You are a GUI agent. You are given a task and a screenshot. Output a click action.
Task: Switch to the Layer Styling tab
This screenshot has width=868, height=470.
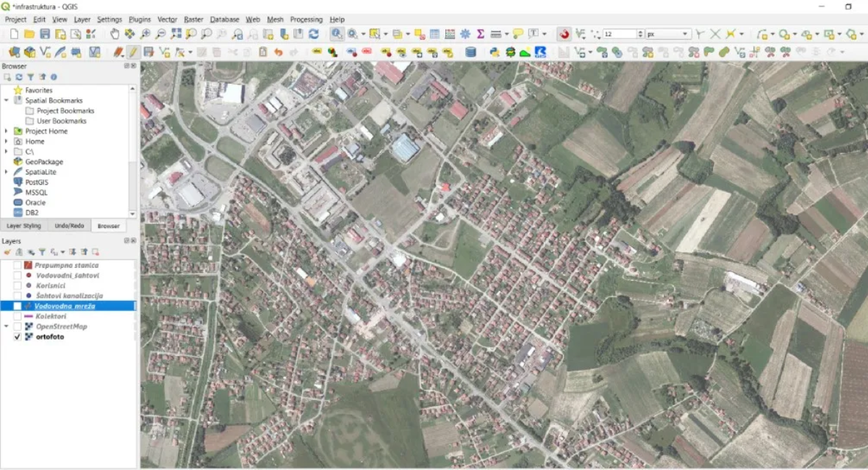pyautogui.click(x=24, y=226)
